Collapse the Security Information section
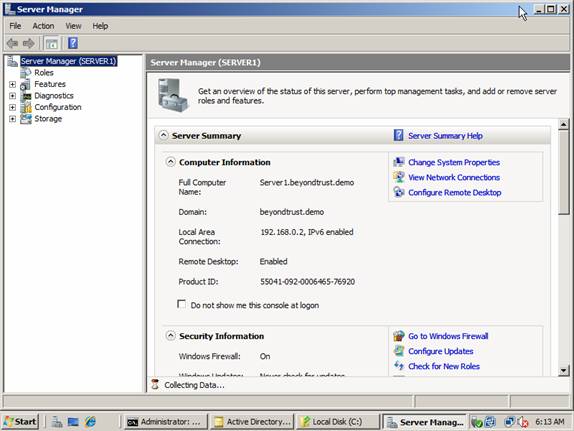574x431 pixels. pos(170,335)
